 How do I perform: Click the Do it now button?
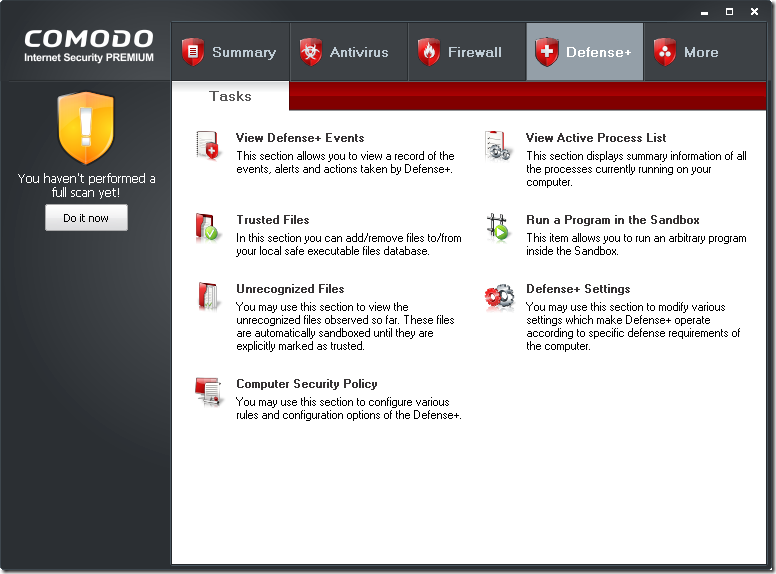coord(86,218)
